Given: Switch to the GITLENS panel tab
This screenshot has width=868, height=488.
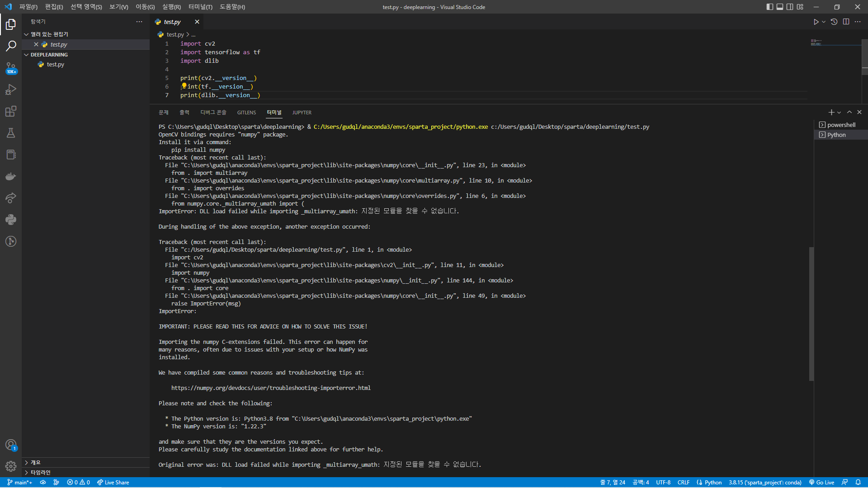Looking at the screenshot, I should tap(246, 112).
